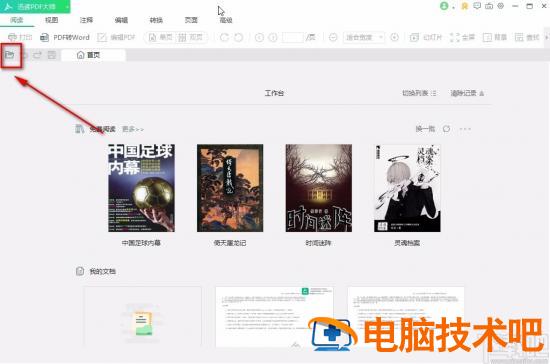Open the toolbox icon in title bar
This screenshot has height=364, width=550.
click(489, 6)
